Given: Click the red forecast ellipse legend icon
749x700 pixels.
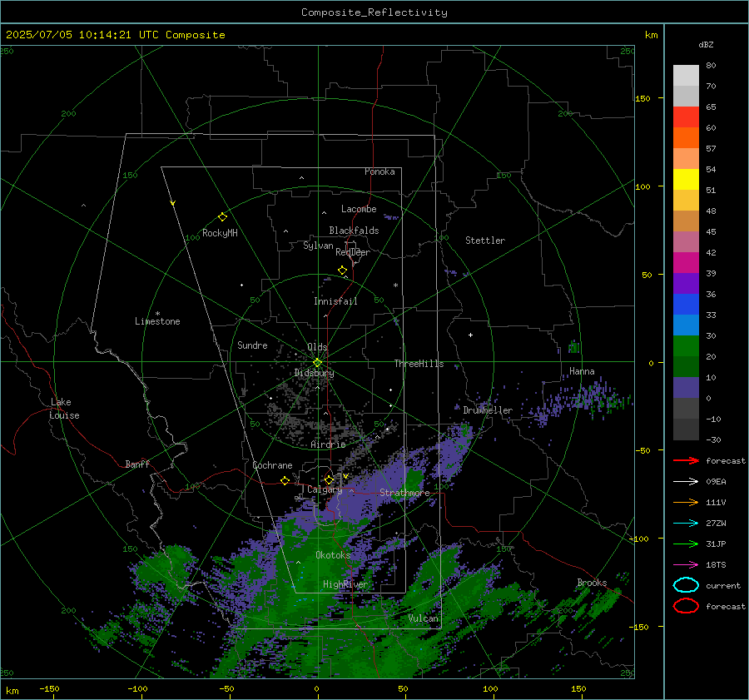Looking at the screenshot, I should [x=686, y=606].
